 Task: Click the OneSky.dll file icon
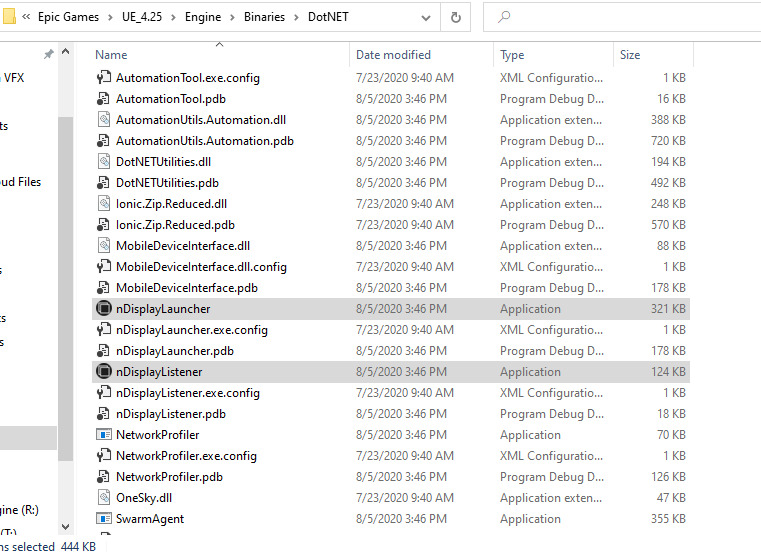103,498
